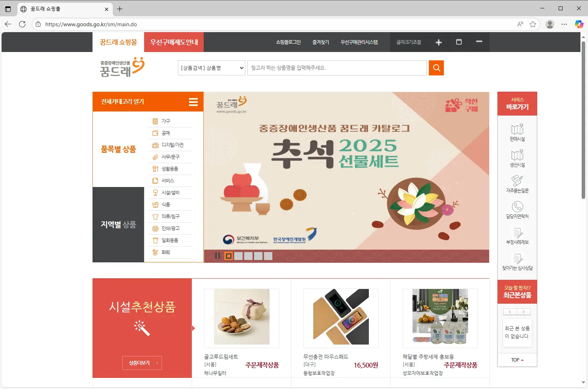
Task: Open the 생활용품 category
Action: (x=170, y=169)
